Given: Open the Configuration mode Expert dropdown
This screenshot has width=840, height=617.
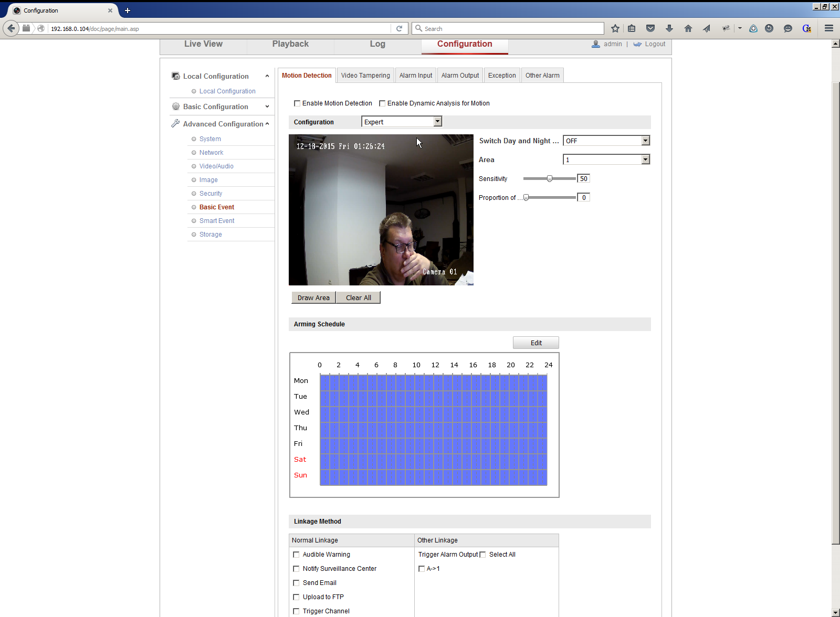Looking at the screenshot, I should (x=402, y=122).
